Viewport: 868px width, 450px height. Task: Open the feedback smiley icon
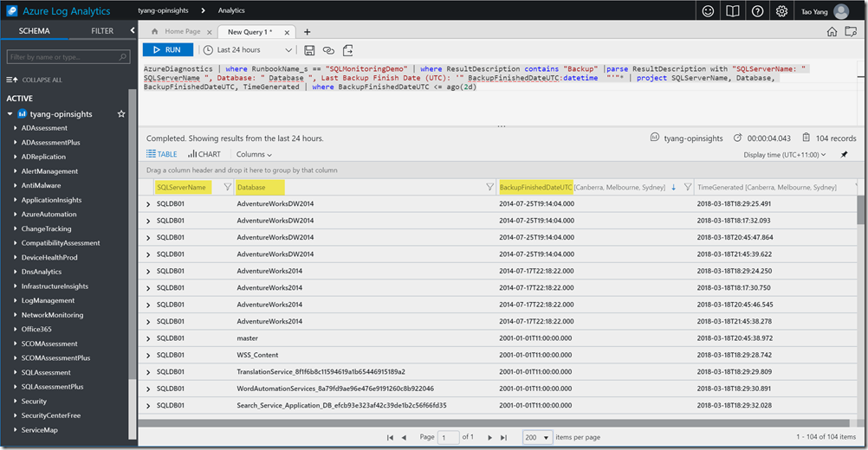pos(708,11)
